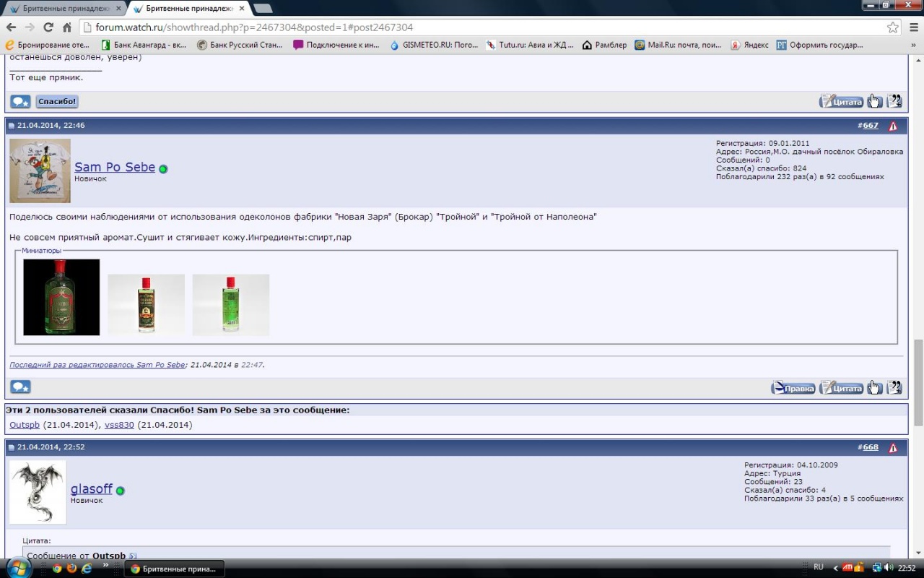
Task: Open the Sam Po Sebe profile link
Action: click(115, 167)
